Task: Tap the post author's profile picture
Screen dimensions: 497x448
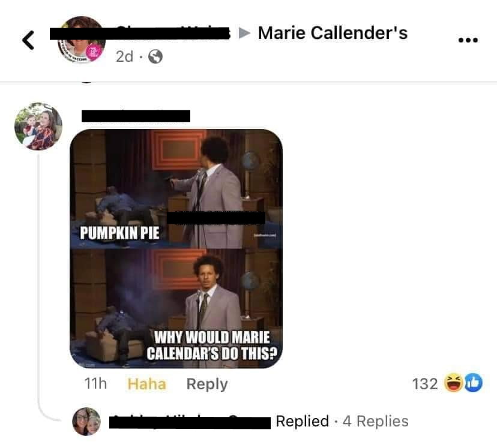Action: pos(82,40)
